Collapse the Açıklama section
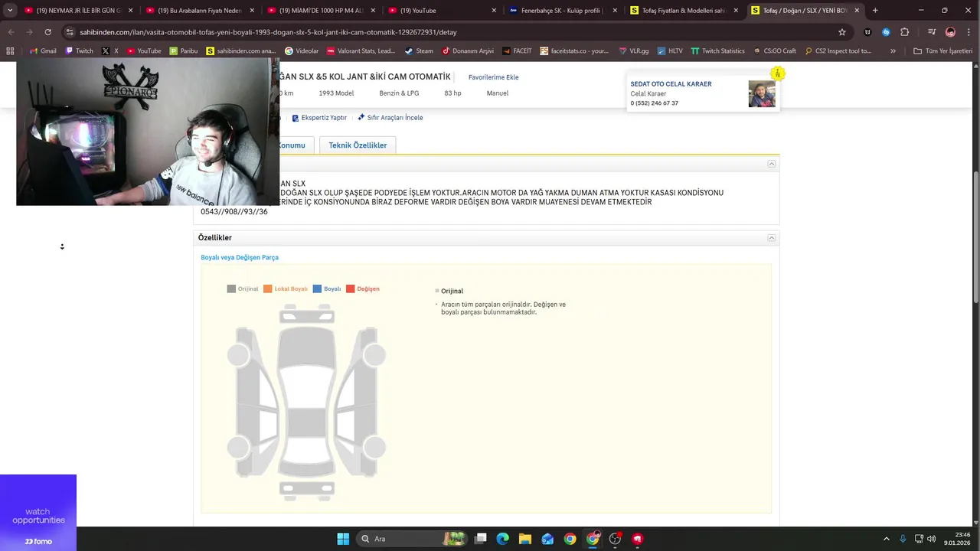The width and height of the screenshot is (980, 551). [x=772, y=164]
